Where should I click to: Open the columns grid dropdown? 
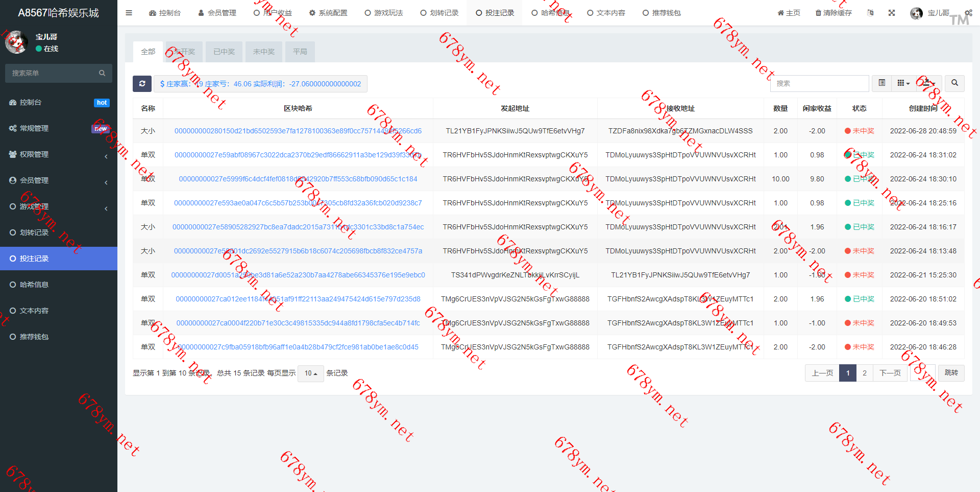click(x=903, y=83)
